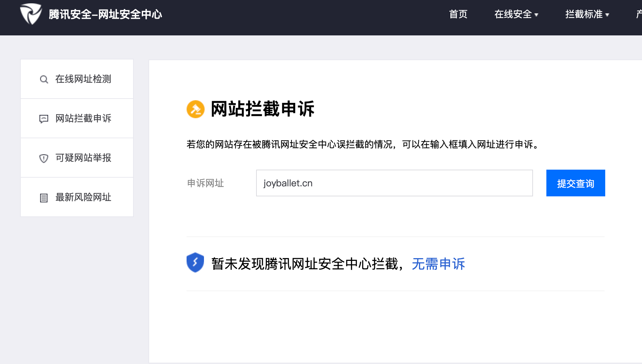Expand the 拦截标准 dropdown menu
The height and width of the screenshot is (364, 642).
(584, 14)
